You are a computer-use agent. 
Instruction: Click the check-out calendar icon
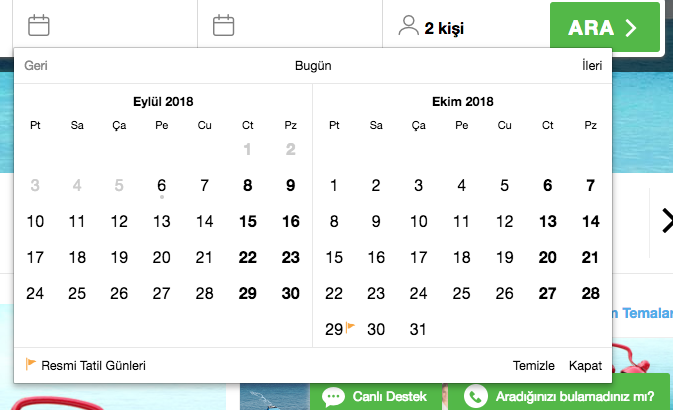click(x=224, y=25)
